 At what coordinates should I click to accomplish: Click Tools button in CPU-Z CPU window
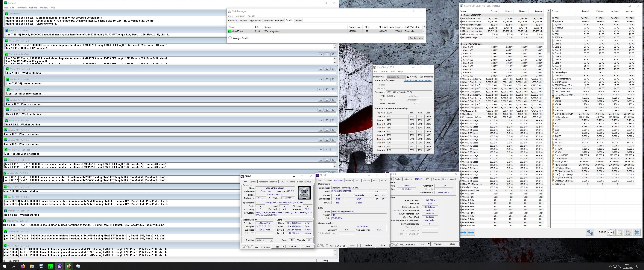point(277,246)
